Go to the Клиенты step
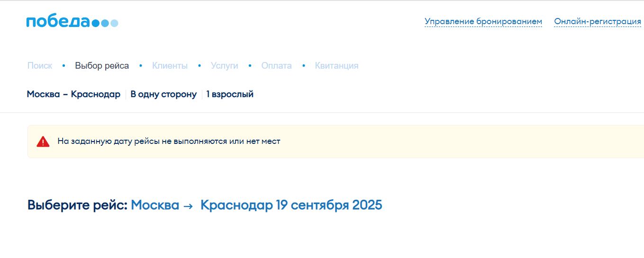Viewport: 644px width, 258px height. tap(170, 66)
